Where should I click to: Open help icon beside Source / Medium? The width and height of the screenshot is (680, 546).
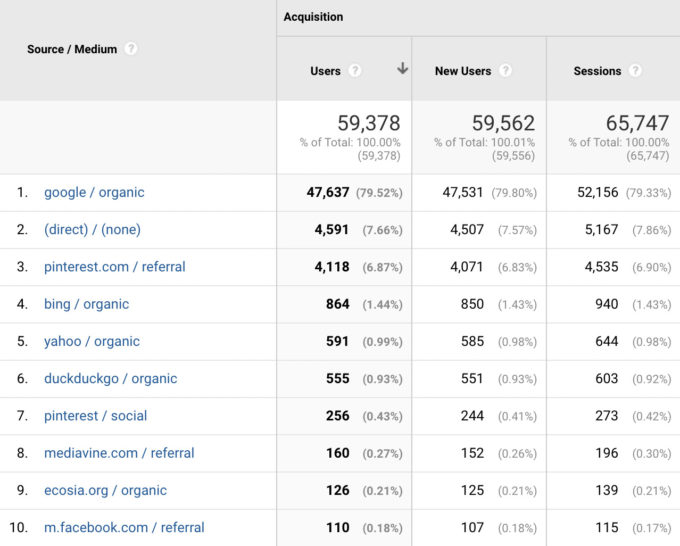(131, 49)
